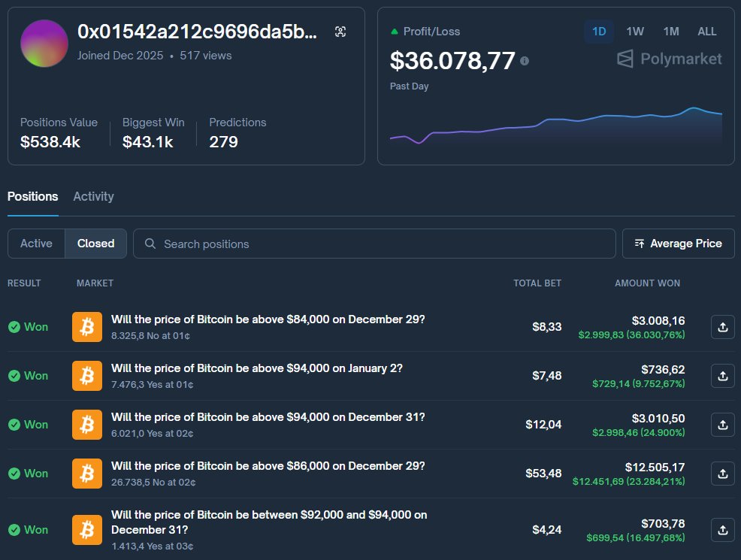Share the $92,000–$94,000 range position

coord(722,530)
